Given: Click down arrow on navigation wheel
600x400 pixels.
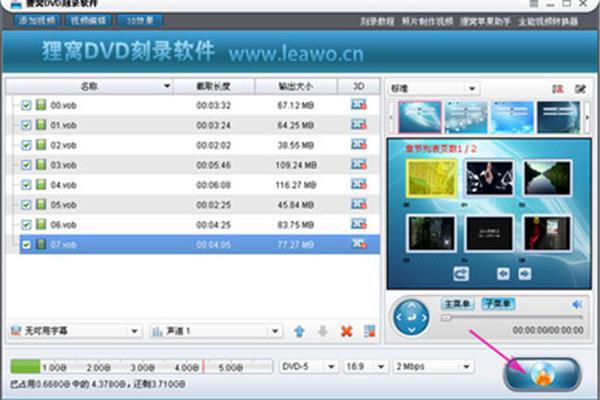Looking at the screenshot, I should [x=411, y=330].
